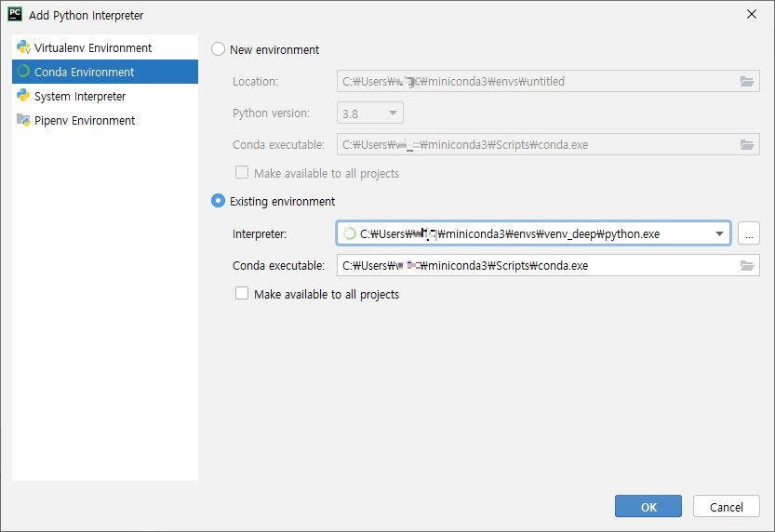Select Conda Environment in the sidebar
Image resolution: width=775 pixels, height=532 pixels.
pos(105,72)
